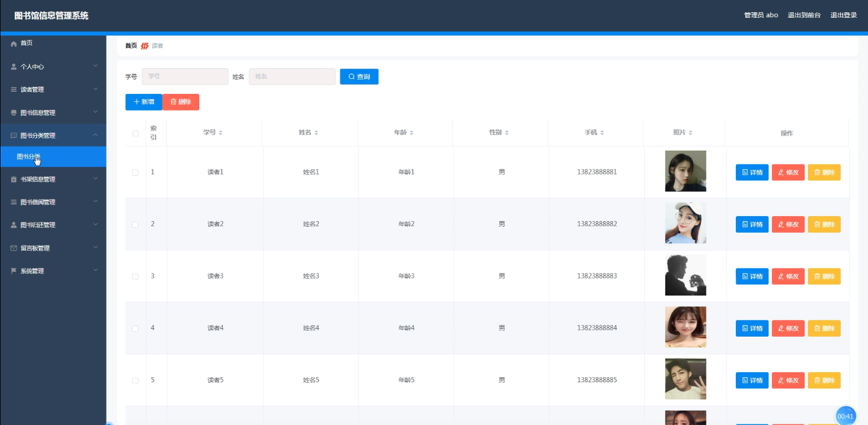Open the 图书分类 submenu item
Viewport: 868px width, 425px height.
click(x=53, y=157)
